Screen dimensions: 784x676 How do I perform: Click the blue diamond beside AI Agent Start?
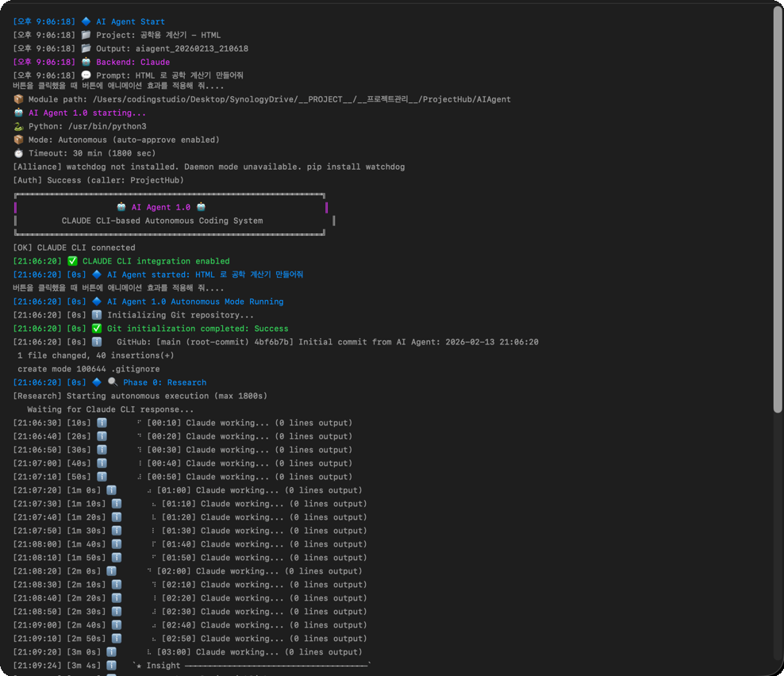click(86, 21)
